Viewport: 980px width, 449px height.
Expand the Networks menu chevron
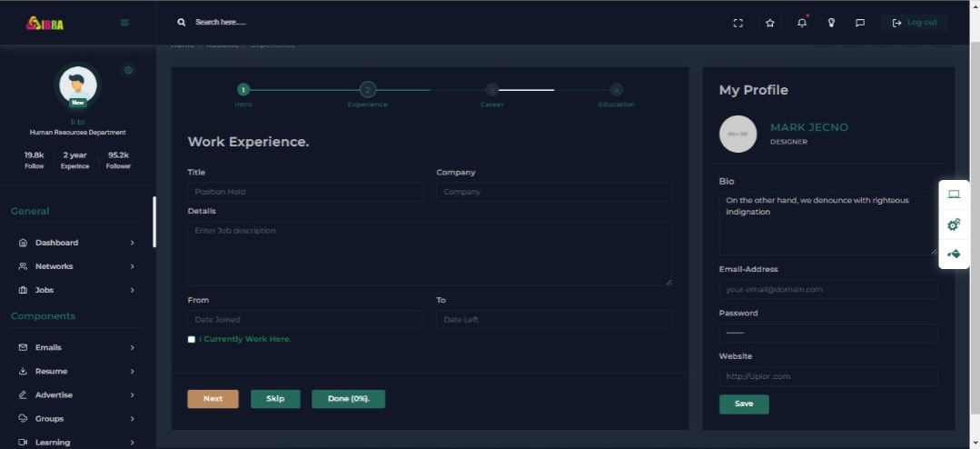coord(132,266)
